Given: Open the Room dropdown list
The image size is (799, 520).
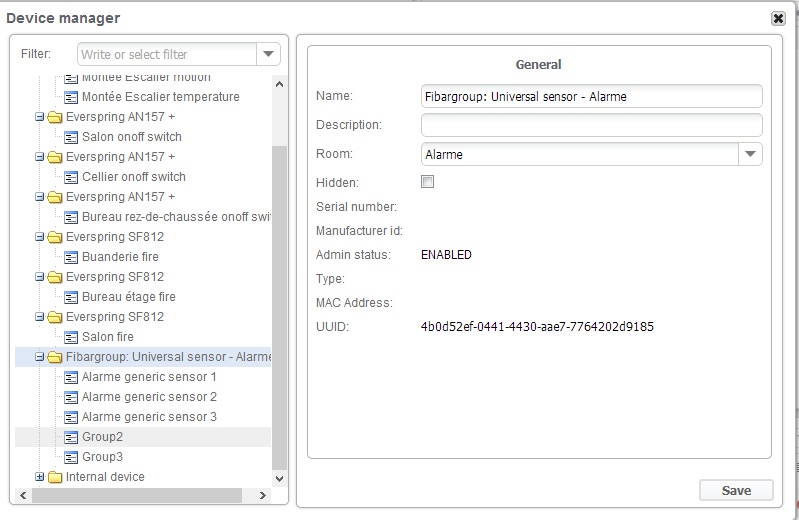Looking at the screenshot, I should coord(750,154).
